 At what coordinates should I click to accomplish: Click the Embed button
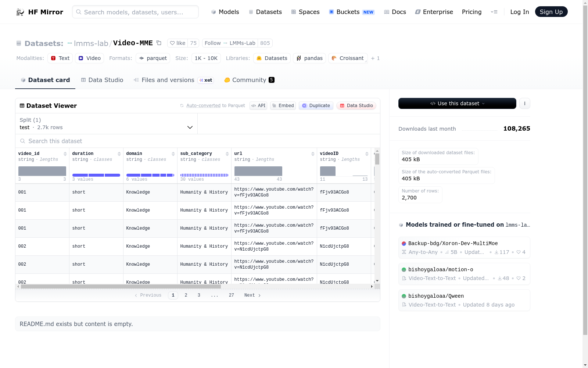283,106
